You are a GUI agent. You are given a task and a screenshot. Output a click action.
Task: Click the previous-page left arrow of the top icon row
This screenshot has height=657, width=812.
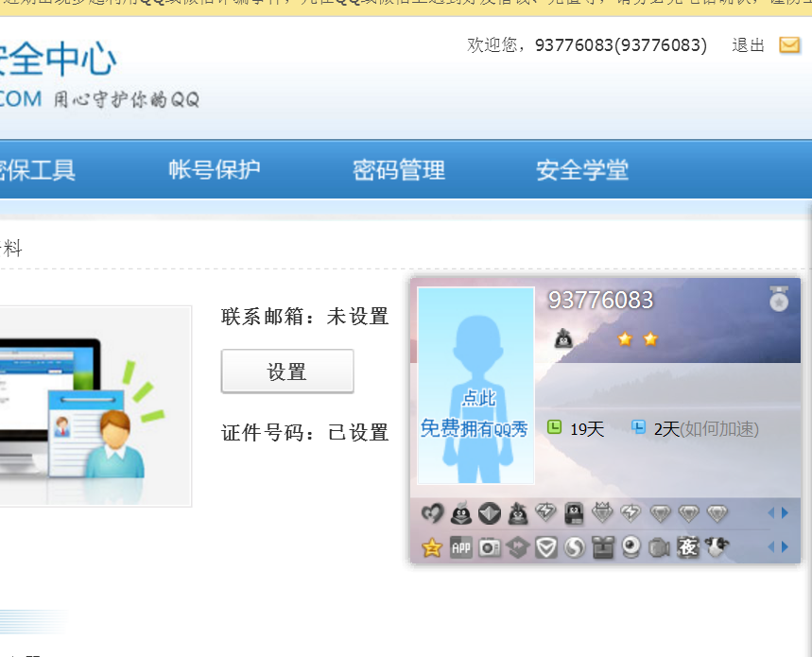(x=771, y=513)
